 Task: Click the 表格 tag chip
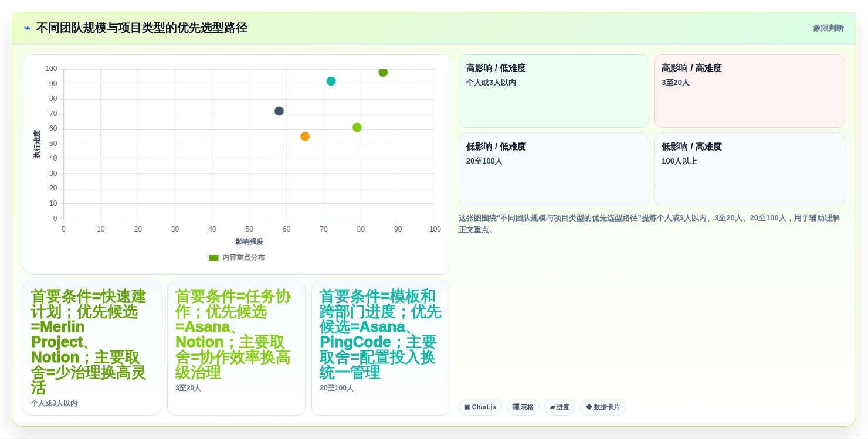[x=523, y=407]
